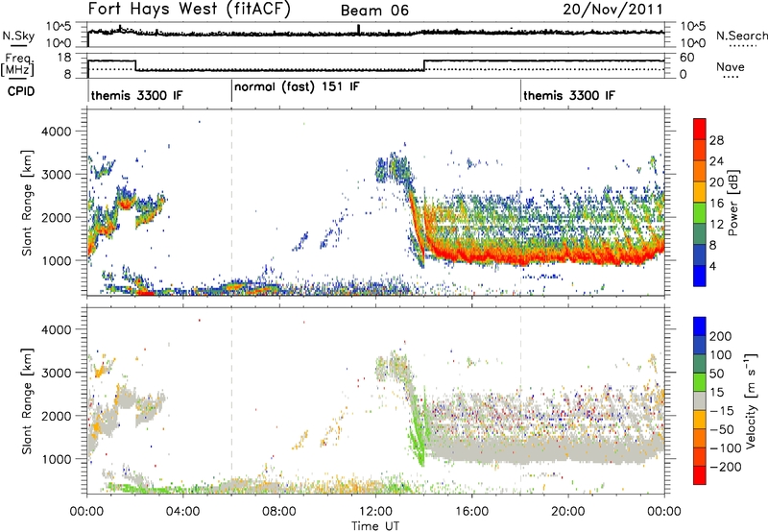Click the "Velocity [m s-1]" colorbar title
768x532 pixels.
(x=750, y=400)
